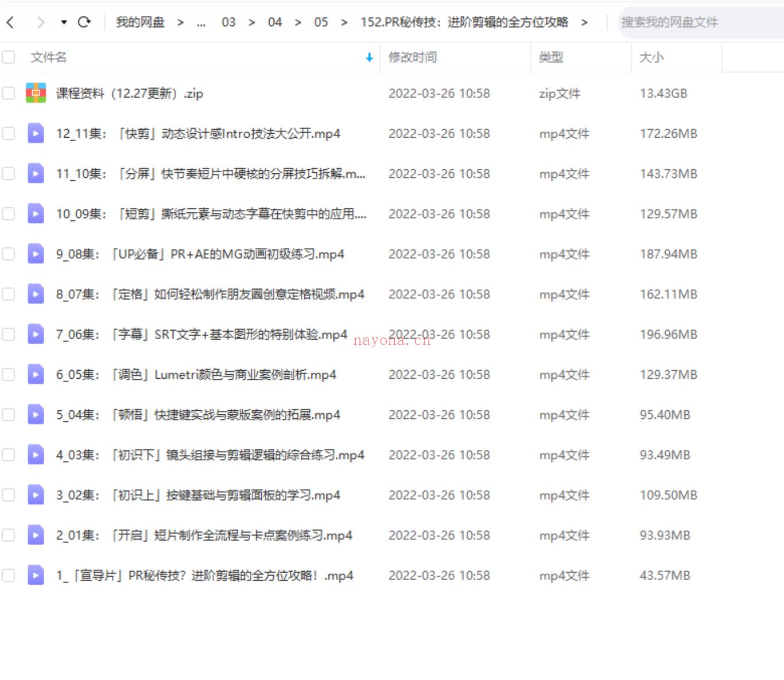Viewport: 784px width, 680px height.
Task: Select 9_08集 UP必备 PR+AE file name
Action: coord(200,254)
